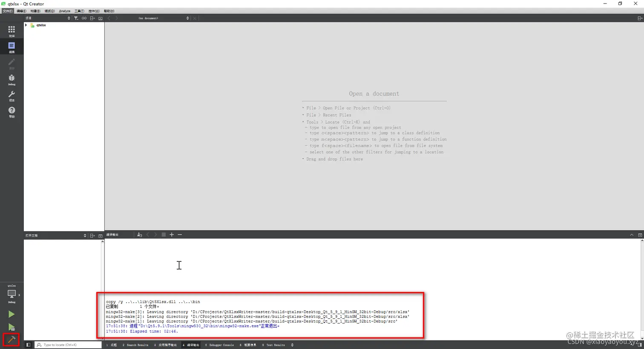This screenshot has height=349, width=644.
Task: Click the mingw32-make.exe process exit line
Action: [193, 326]
